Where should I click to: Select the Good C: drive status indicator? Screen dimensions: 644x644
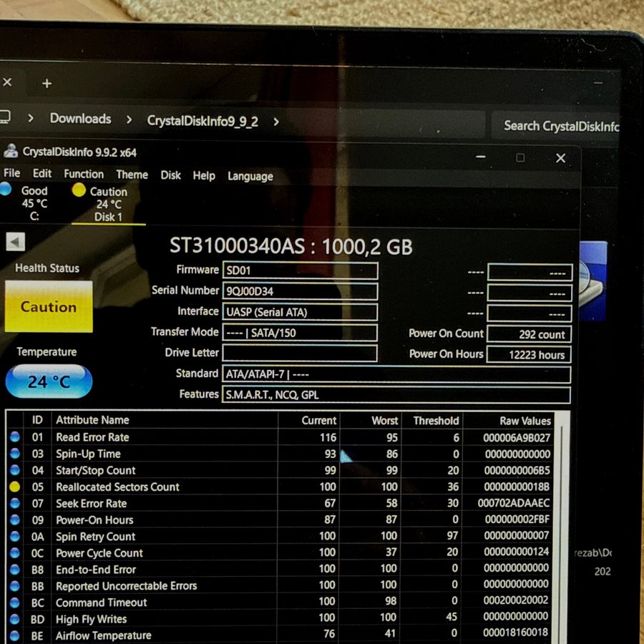point(26,203)
